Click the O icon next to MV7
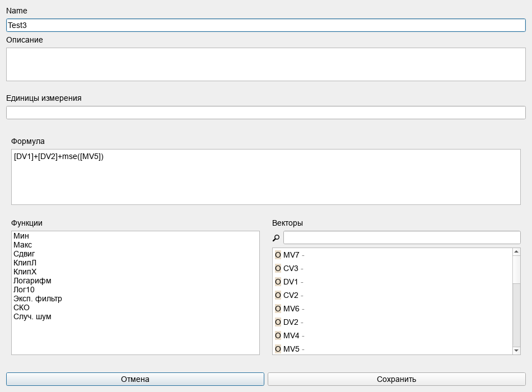This screenshot has height=392, width=532. [x=278, y=255]
